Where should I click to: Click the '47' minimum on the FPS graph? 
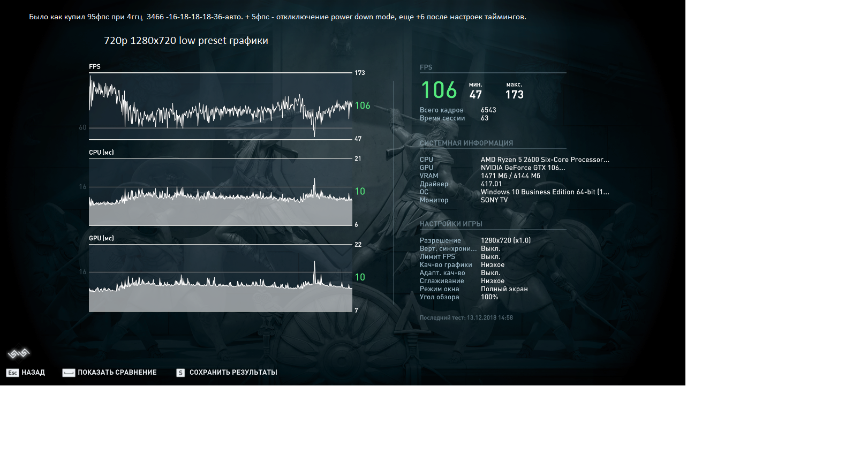tap(358, 139)
